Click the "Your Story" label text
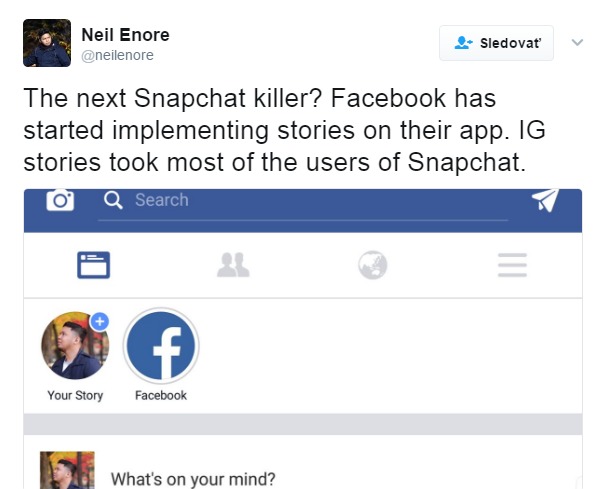Screen dimensions: 607x489 75,395
